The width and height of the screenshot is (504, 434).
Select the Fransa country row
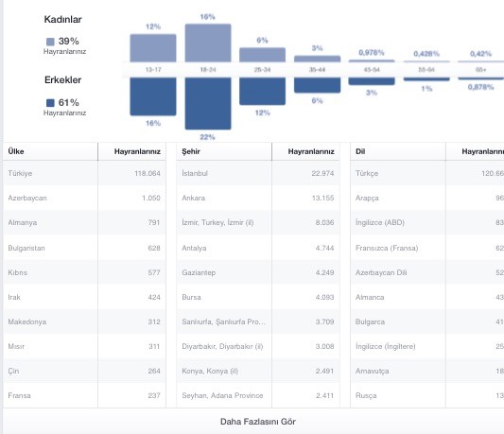(84, 395)
